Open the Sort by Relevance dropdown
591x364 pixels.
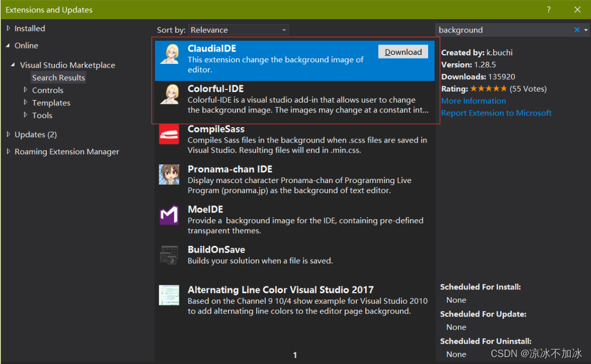238,30
